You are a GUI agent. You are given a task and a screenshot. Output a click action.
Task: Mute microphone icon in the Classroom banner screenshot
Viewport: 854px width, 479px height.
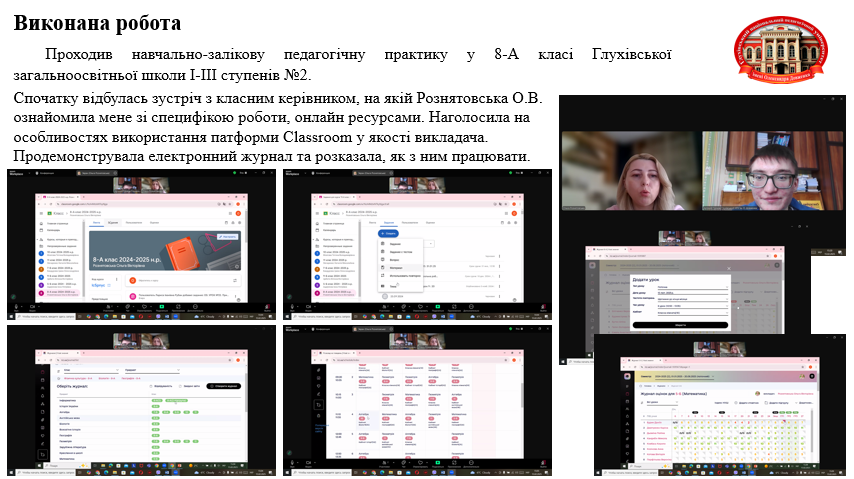coord(16,306)
